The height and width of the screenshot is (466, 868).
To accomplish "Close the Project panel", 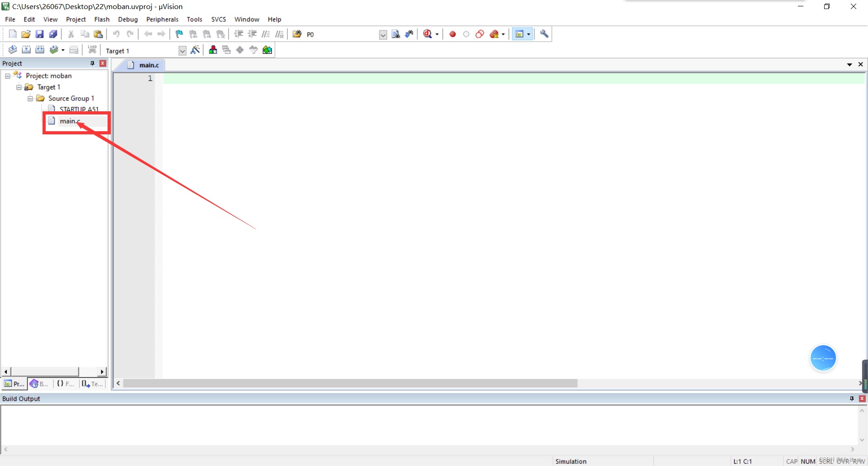I will (103, 63).
